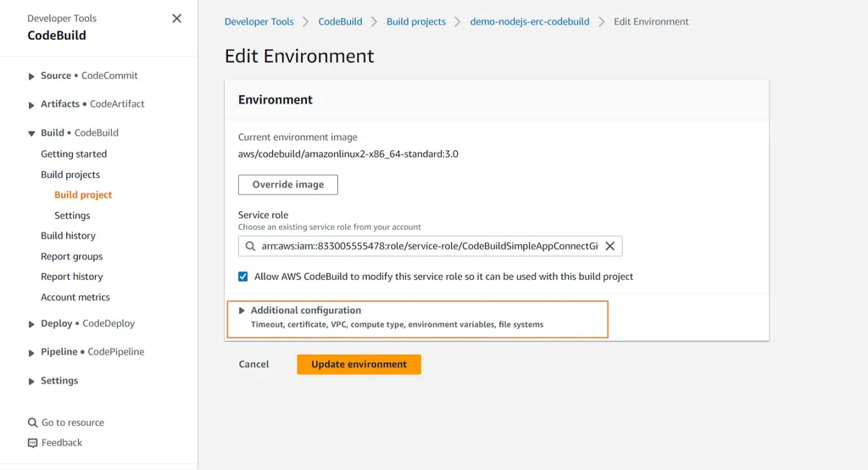
Task: Click the CodeBuild title in sidebar header
Action: click(57, 36)
